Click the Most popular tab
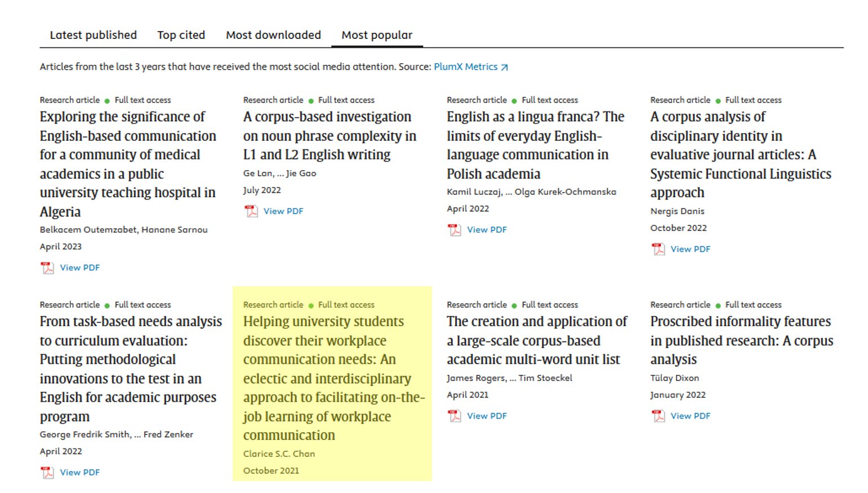 (x=377, y=35)
